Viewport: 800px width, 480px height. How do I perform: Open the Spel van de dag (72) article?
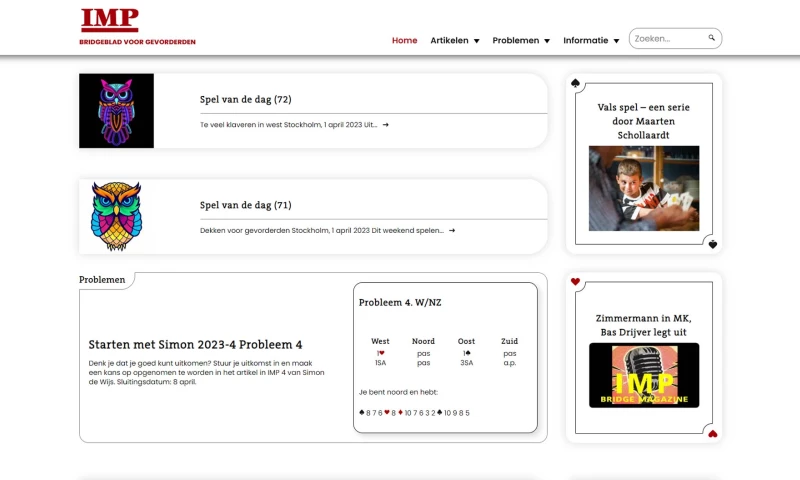pos(246,99)
